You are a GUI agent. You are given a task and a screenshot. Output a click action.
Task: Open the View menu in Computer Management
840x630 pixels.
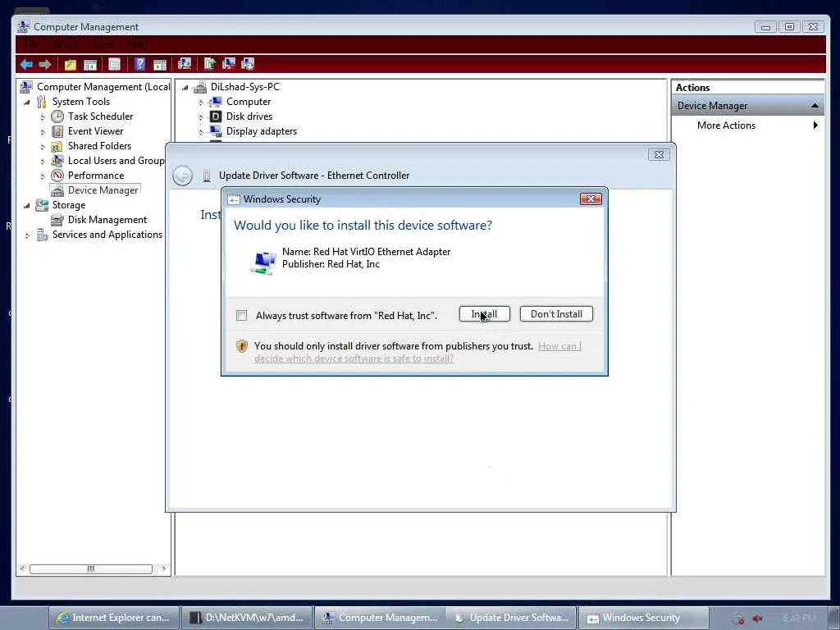[103, 44]
